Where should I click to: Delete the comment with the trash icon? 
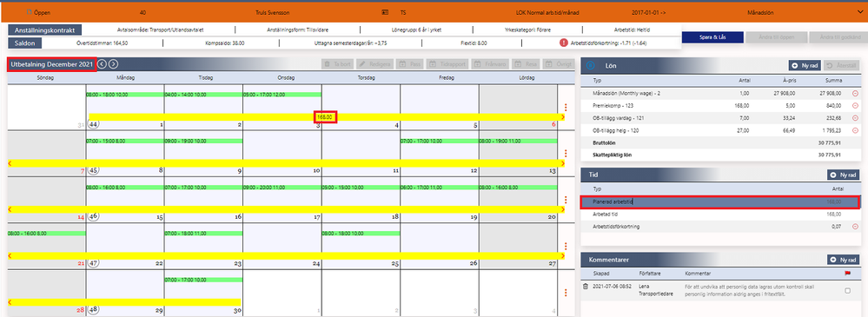pos(585,287)
